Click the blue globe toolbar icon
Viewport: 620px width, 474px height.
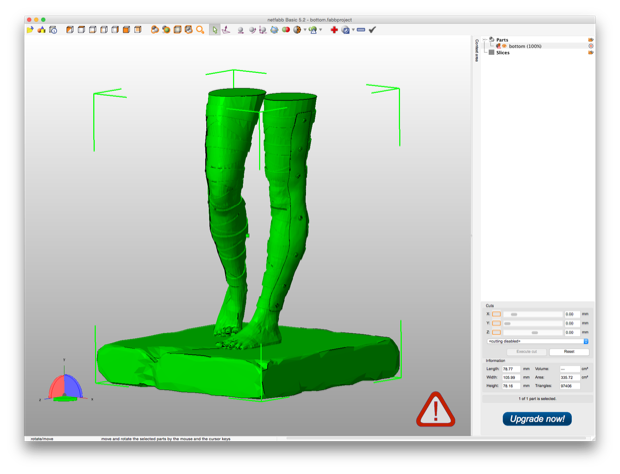(274, 30)
